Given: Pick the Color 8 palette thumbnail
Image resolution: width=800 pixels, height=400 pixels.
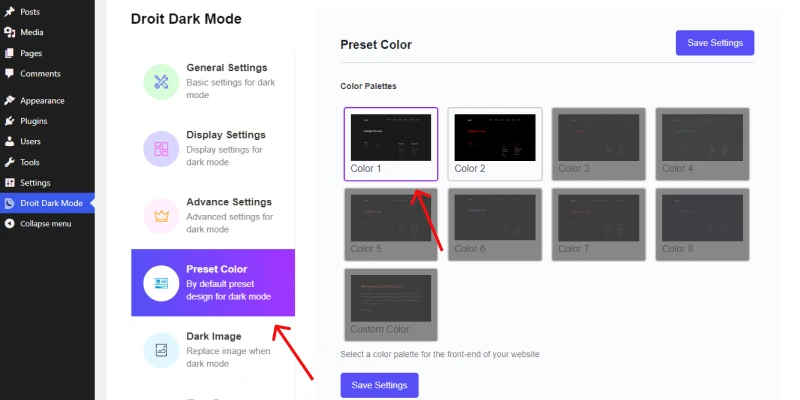Looking at the screenshot, I should point(702,224).
